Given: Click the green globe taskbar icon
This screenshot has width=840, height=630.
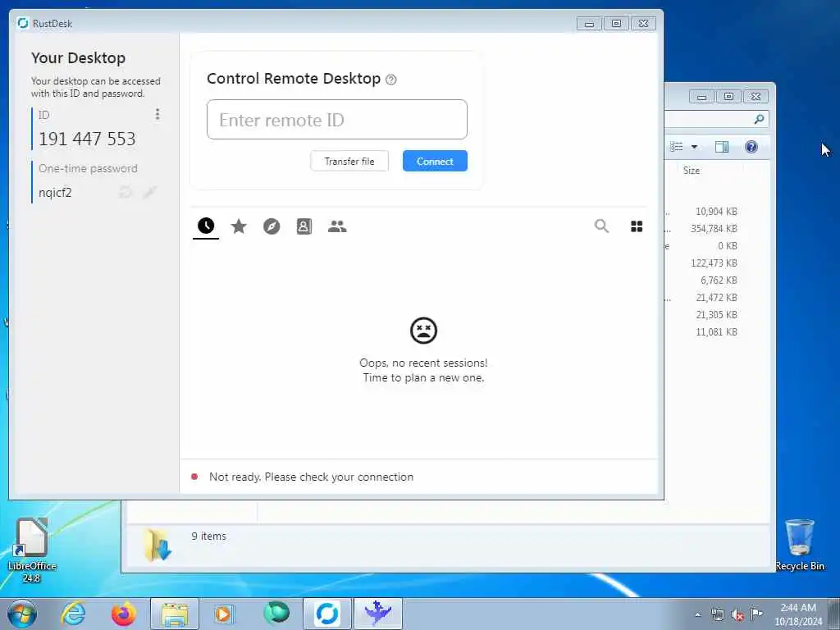Looking at the screenshot, I should (x=276, y=613).
